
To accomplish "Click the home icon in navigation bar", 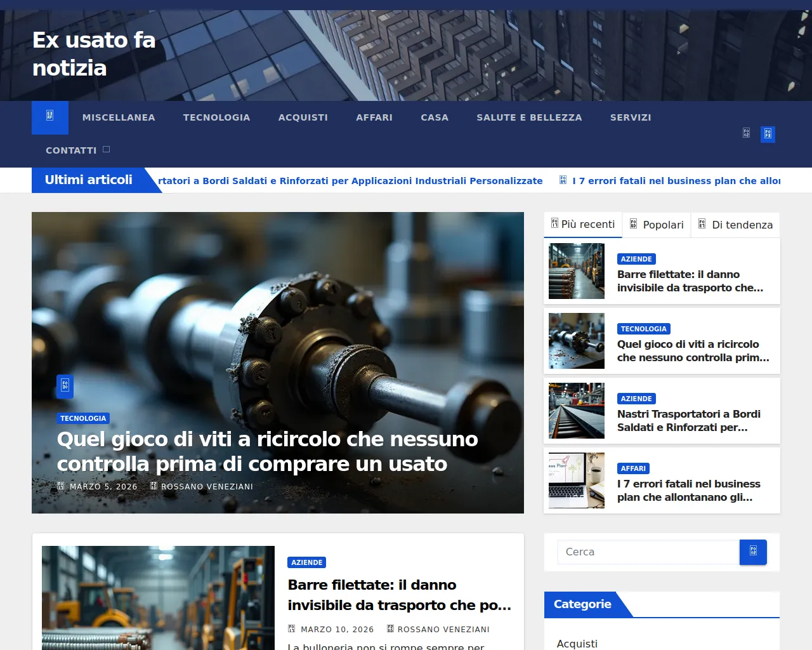I will [50, 117].
